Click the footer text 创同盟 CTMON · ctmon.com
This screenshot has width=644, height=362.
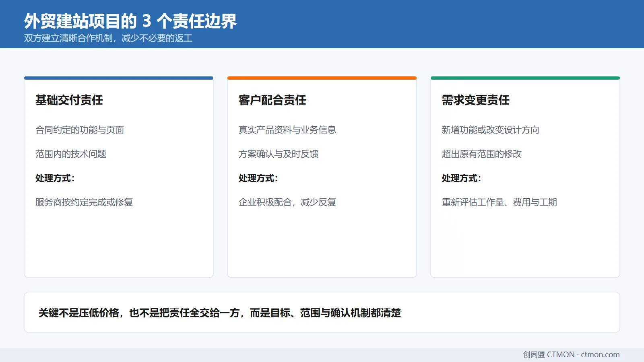coord(571,354)
